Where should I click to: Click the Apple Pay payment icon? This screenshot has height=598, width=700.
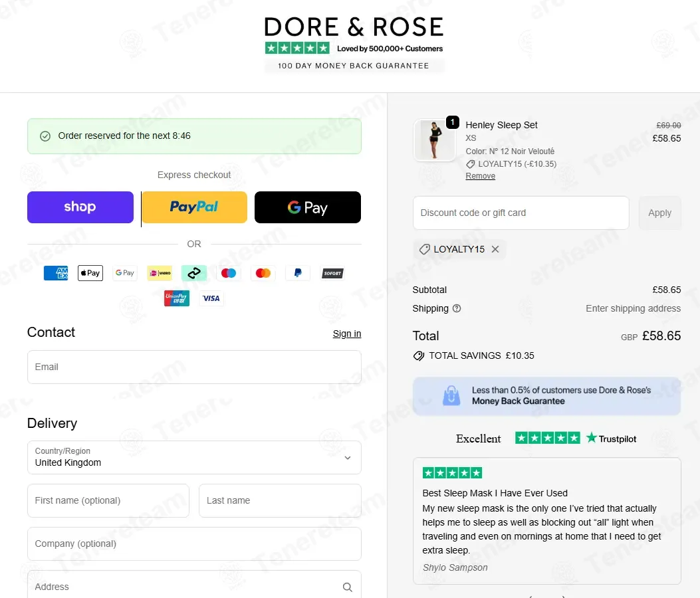90,273
